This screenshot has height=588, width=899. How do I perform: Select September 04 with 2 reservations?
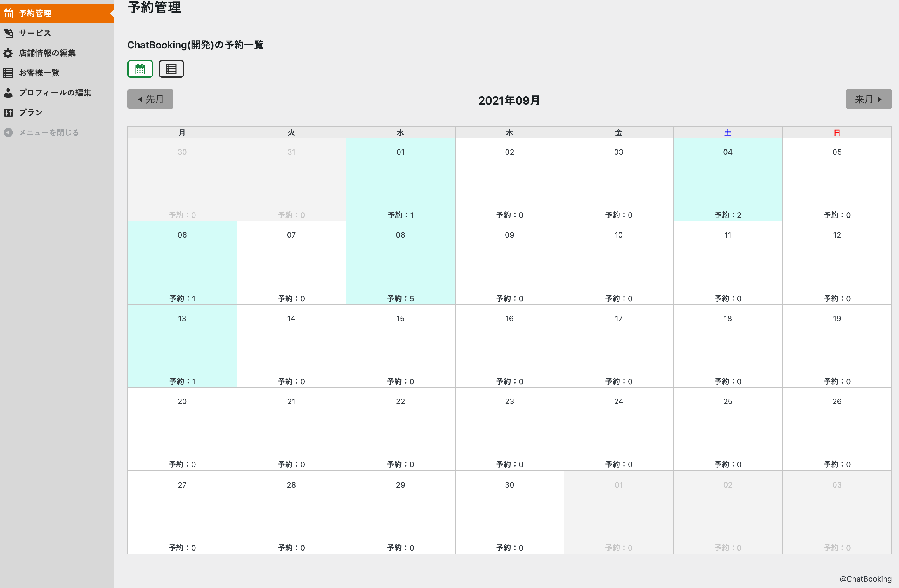pyautogui.click(x=728, y=180)
